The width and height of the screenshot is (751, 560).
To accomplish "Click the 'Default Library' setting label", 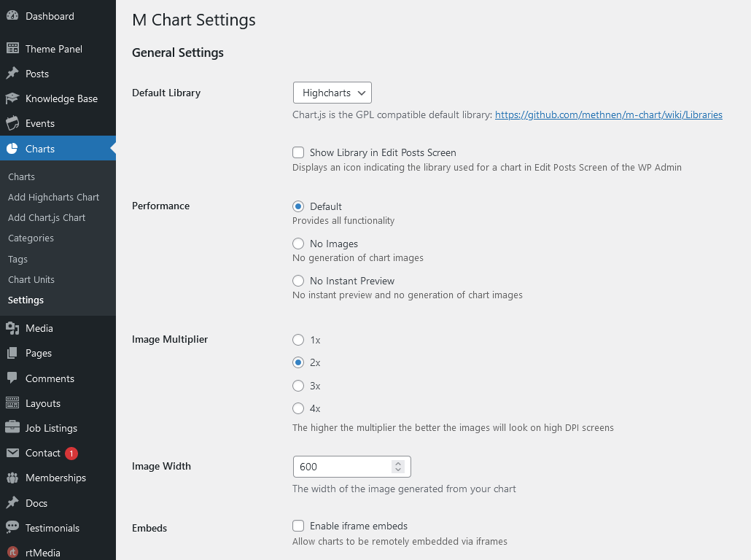I will pyautogui.click(x=166, y=93).
